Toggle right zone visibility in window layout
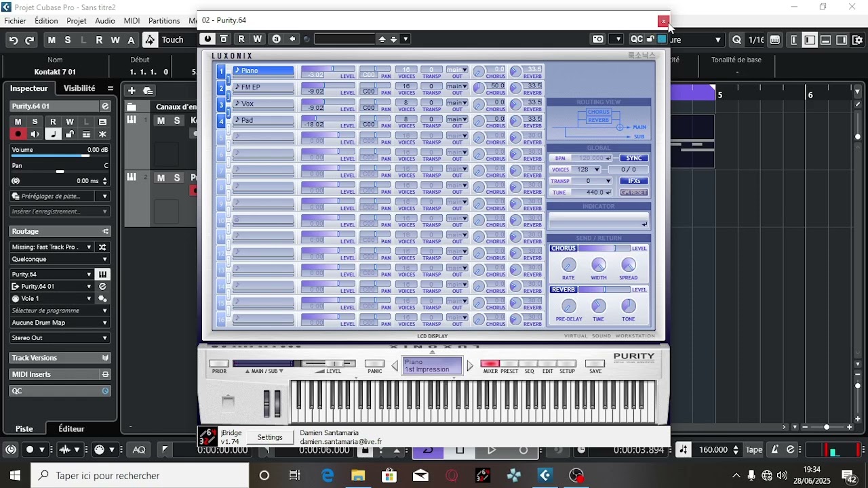The width and height of the screenshot is (868, 488). pyautogui.click(x=842, y=40)
